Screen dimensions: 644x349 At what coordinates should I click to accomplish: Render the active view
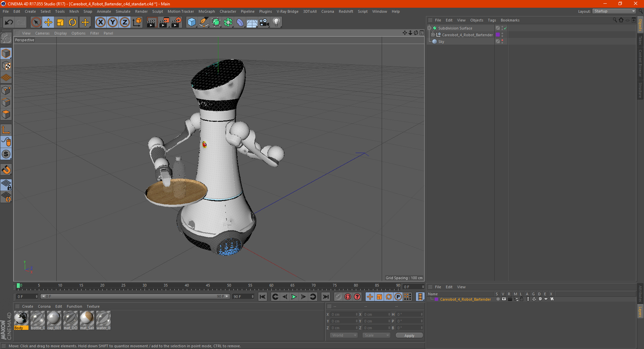[x=152, y=22]
